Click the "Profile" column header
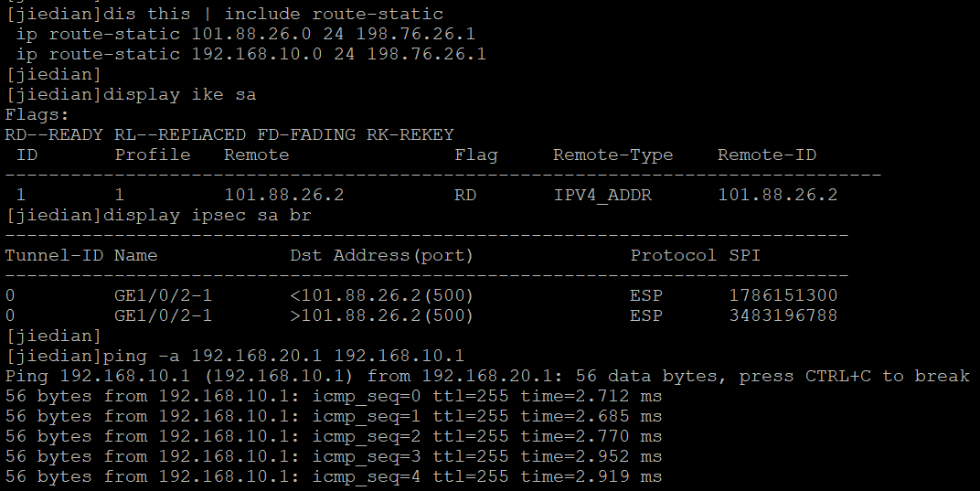 click(x=153, y=155)
